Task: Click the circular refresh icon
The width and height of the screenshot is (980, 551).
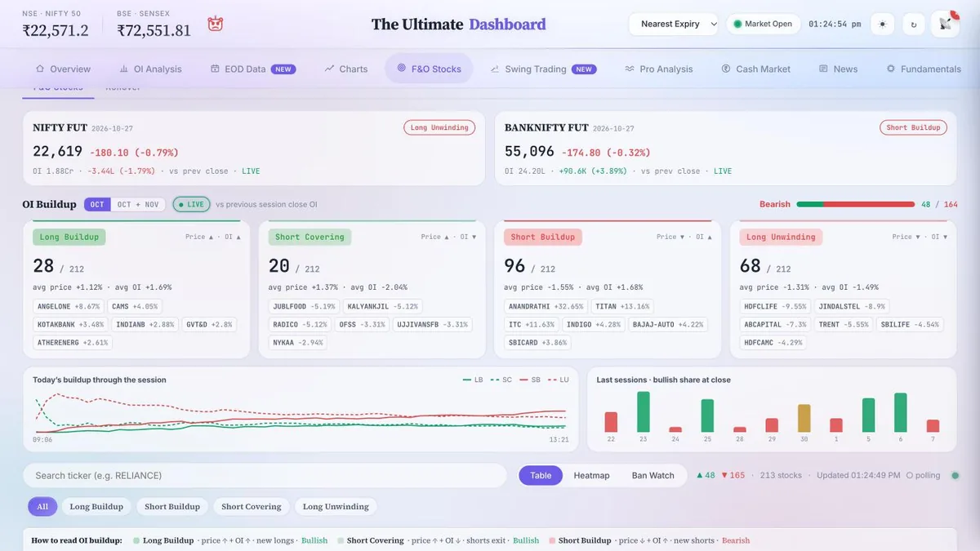Action: coord(914,24)
